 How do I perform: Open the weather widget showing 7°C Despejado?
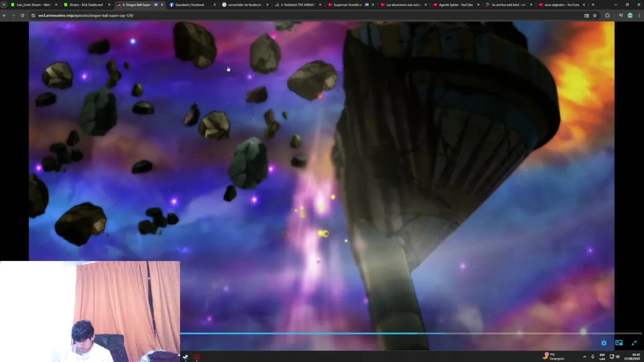pos(553,356)
